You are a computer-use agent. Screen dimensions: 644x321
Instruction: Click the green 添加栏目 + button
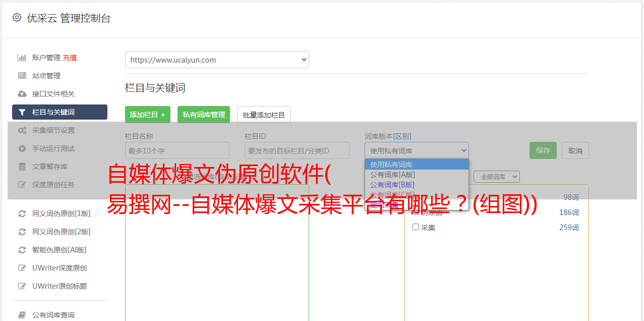click(x=148, y=115)
